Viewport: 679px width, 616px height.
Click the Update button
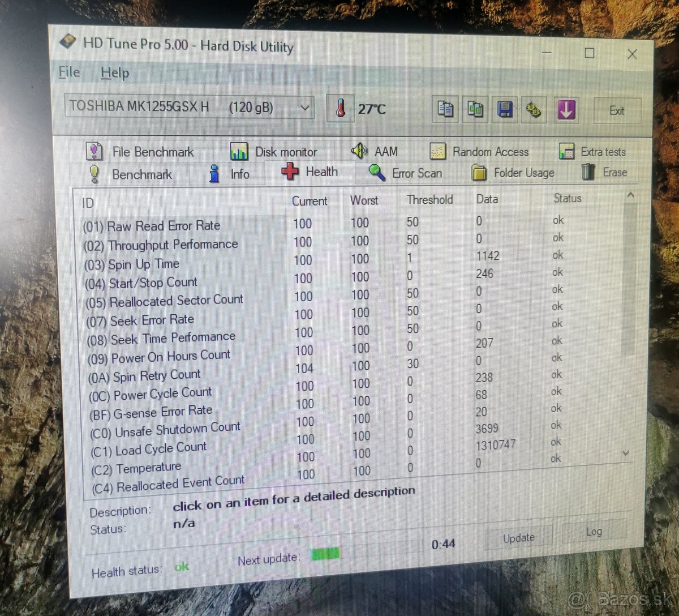click(518, 538)
